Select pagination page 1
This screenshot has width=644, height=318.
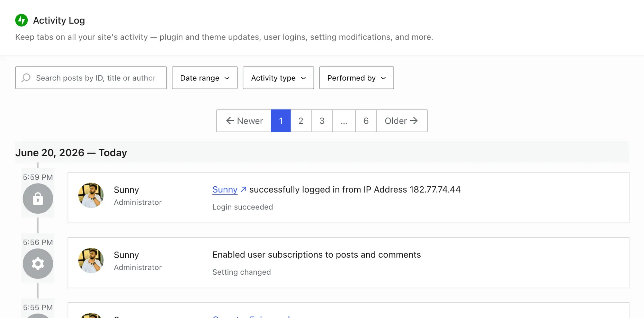(281, 121)
